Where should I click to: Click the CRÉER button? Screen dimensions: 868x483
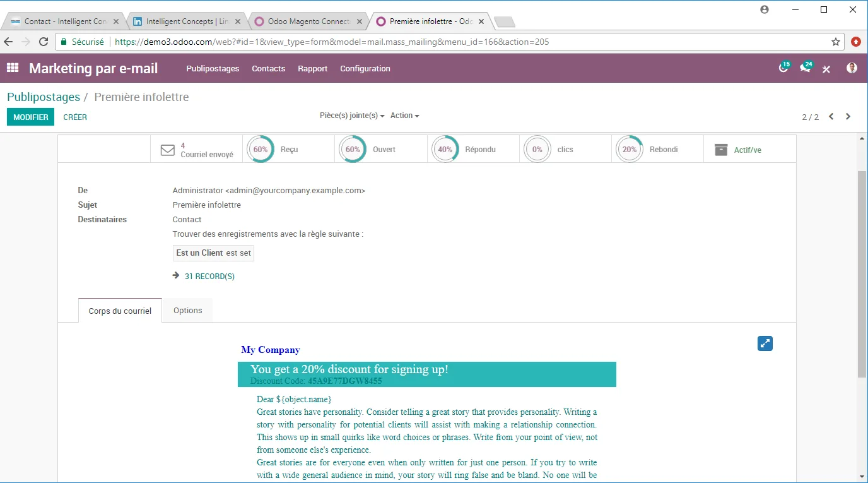75,117
